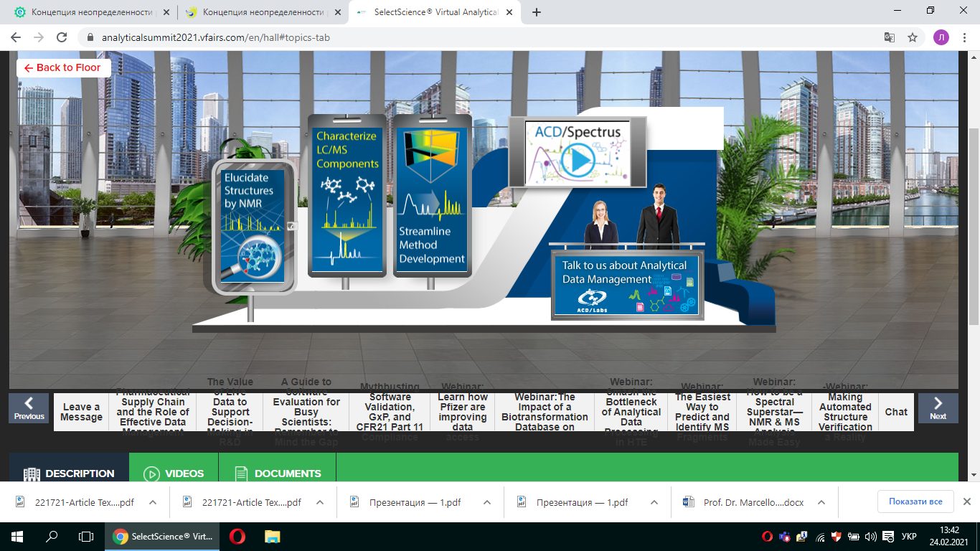Click the Next carousel arrow

938,408
